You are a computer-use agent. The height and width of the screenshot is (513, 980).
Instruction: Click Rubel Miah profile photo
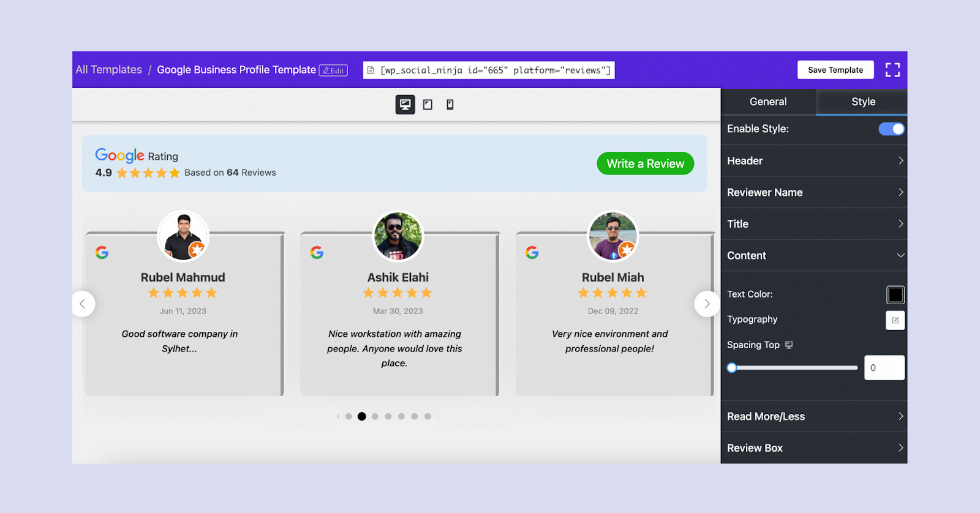[613, 236]
